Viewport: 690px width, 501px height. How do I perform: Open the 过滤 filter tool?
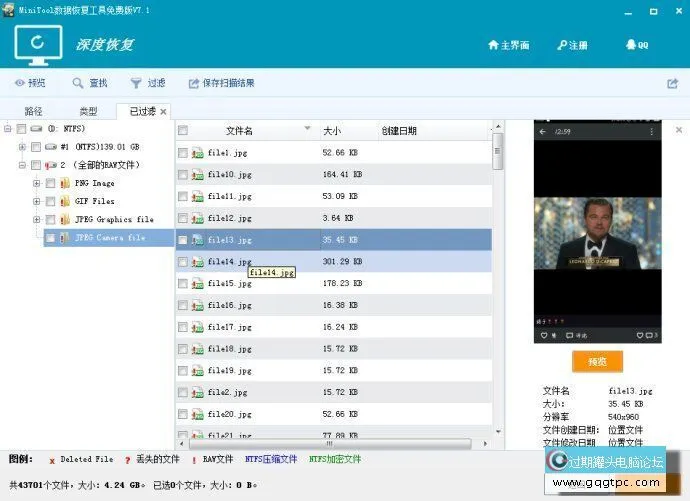tap(148, 83)
